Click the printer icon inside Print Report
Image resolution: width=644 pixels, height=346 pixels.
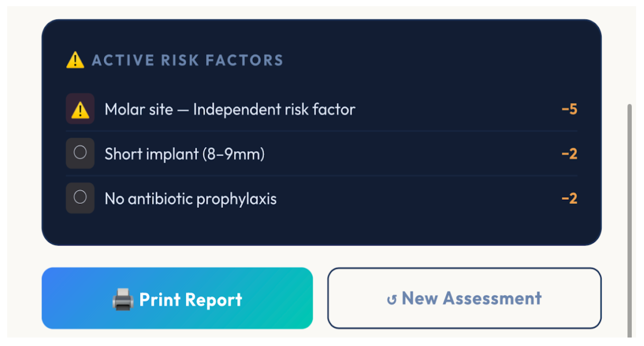point(123,299)
